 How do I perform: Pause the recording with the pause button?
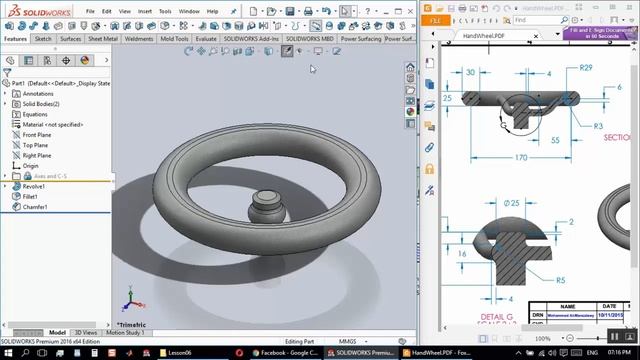click(614, 336)
